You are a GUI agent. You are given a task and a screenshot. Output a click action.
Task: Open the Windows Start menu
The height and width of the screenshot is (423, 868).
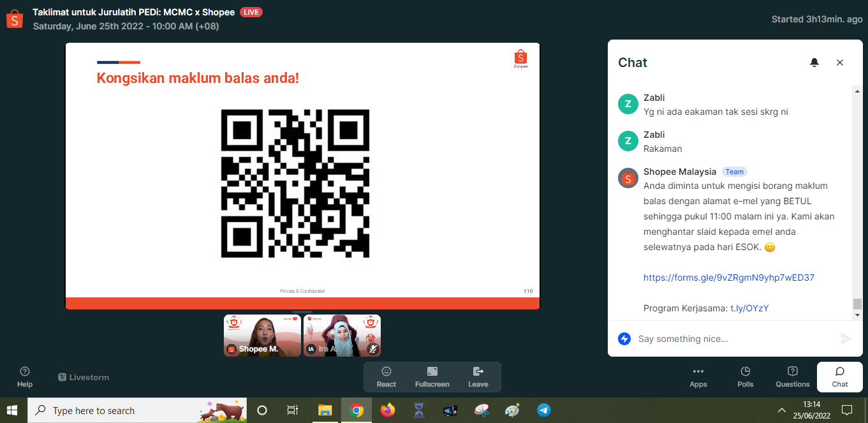[12, 410]
